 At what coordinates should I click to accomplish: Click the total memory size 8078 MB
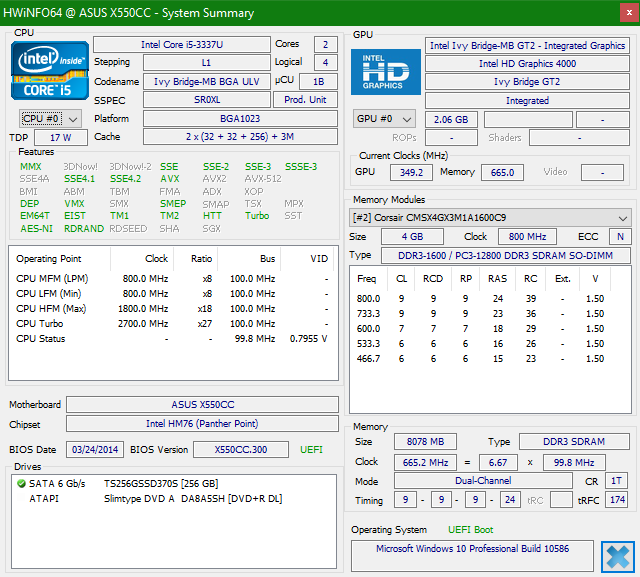point(425,442)
